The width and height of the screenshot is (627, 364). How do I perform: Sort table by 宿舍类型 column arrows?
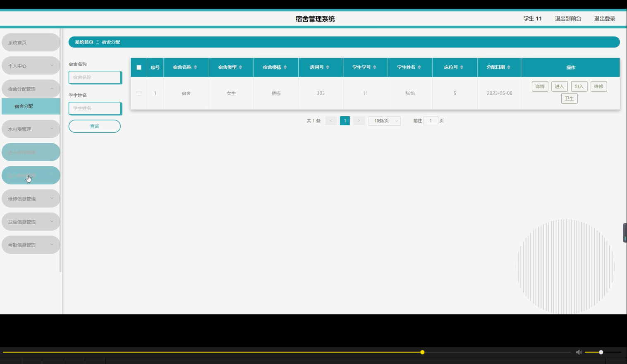pos(240,67)
